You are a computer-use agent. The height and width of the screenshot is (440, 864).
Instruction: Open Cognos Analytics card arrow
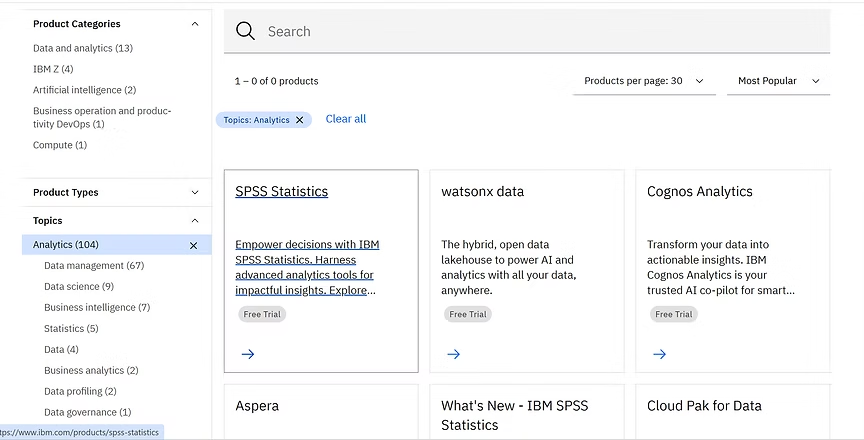660,354
